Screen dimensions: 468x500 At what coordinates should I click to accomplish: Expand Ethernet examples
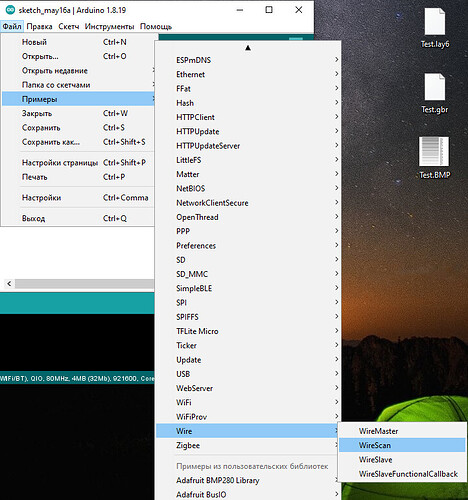point(248,74)
